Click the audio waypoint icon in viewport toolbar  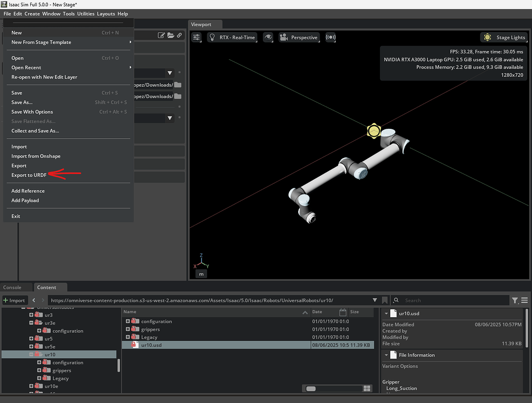point(330,37)
